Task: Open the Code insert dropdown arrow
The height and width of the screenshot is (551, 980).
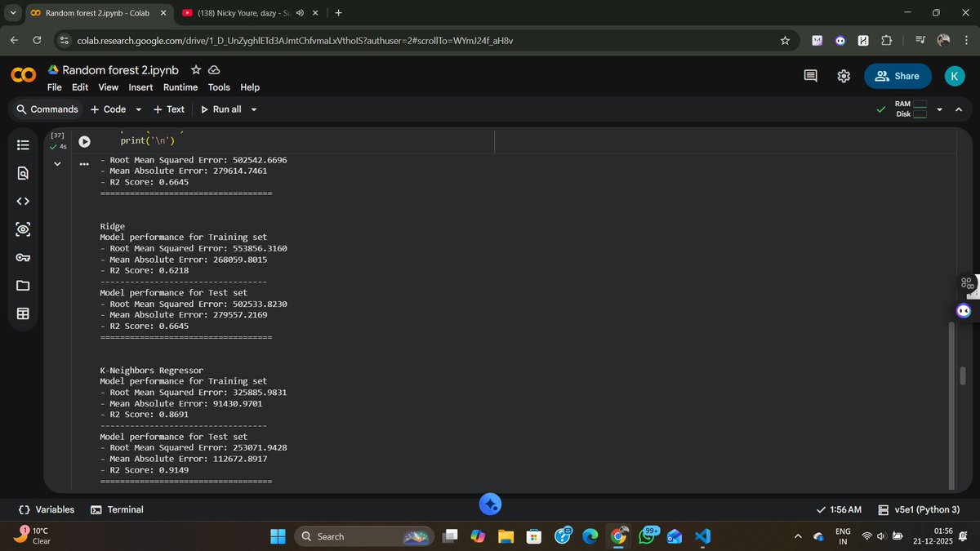Action: 138,109
